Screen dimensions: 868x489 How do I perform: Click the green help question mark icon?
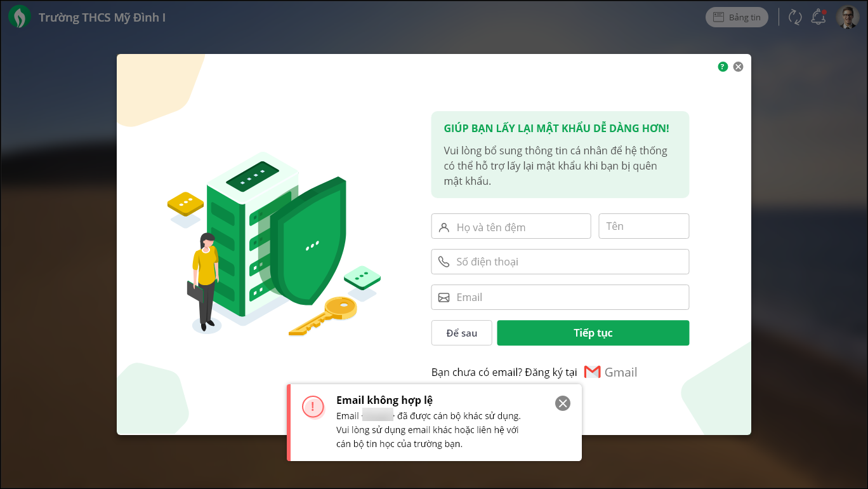point(723,67)
